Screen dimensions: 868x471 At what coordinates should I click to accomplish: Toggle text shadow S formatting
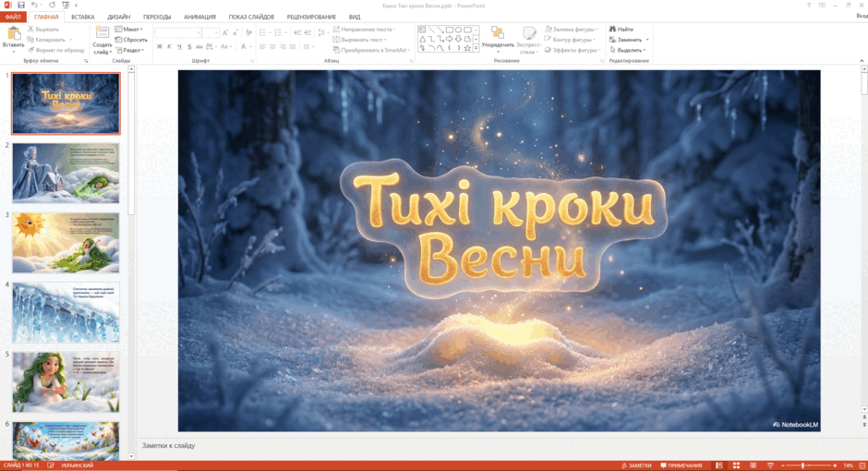[189, 46]
